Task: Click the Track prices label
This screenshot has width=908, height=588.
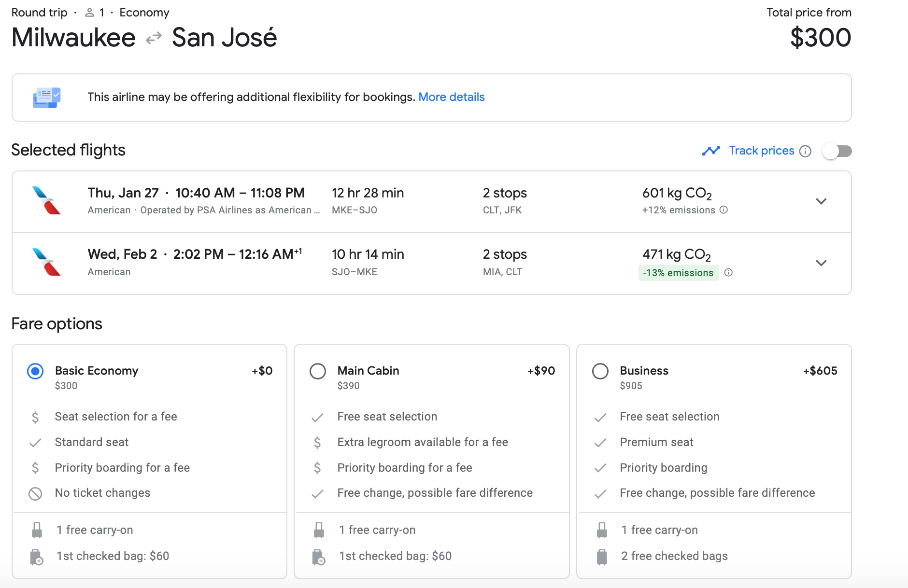Action: coord(762,151)
